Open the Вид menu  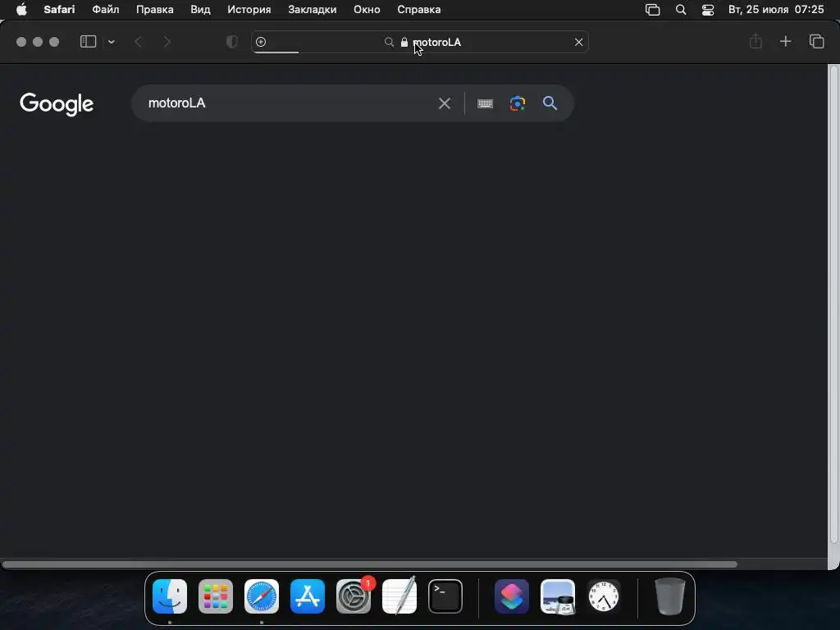200,10
